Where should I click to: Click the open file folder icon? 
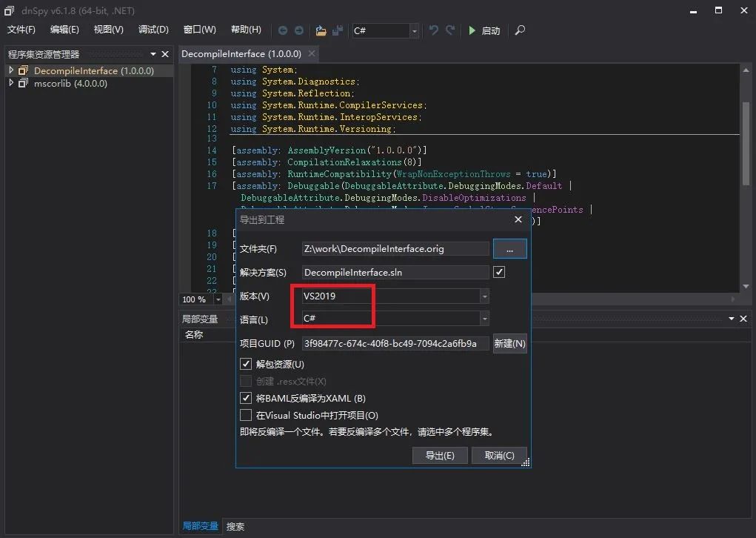tap(321, 30)
